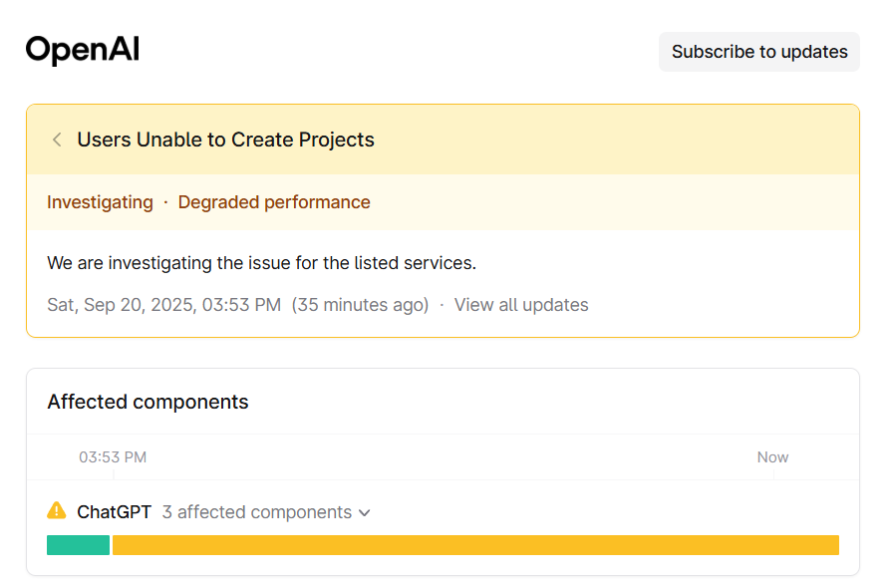Open View all updates link

(x=521, y=305)
